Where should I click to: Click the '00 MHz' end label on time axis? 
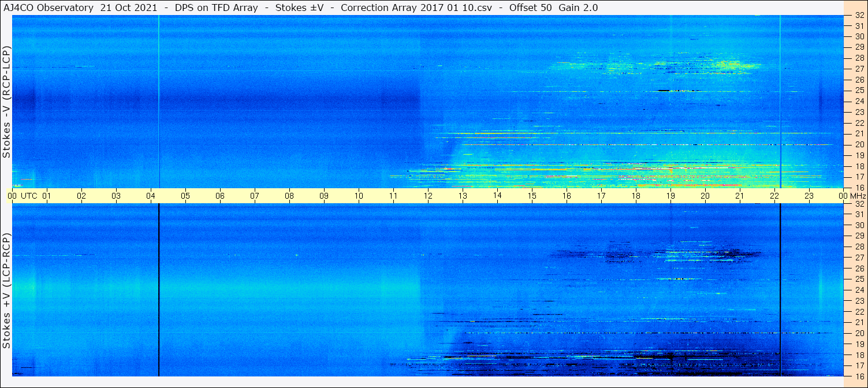(x=852, y=196)
